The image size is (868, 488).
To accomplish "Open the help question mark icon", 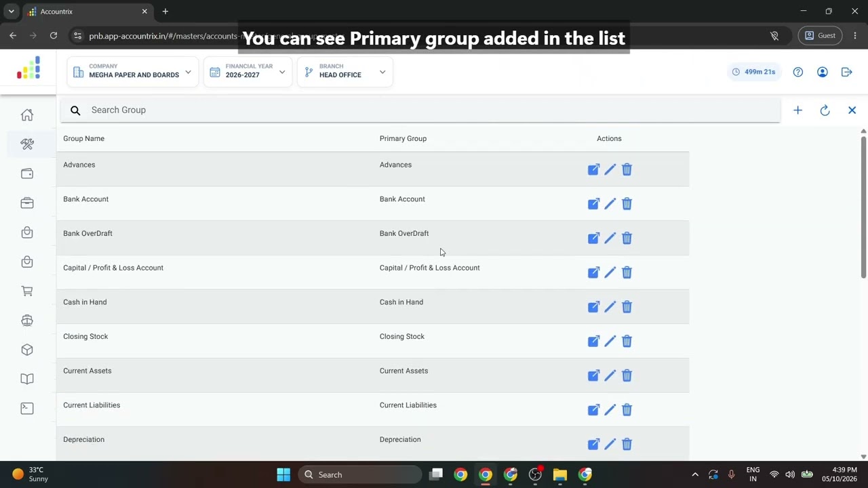I will coord(798,72).
